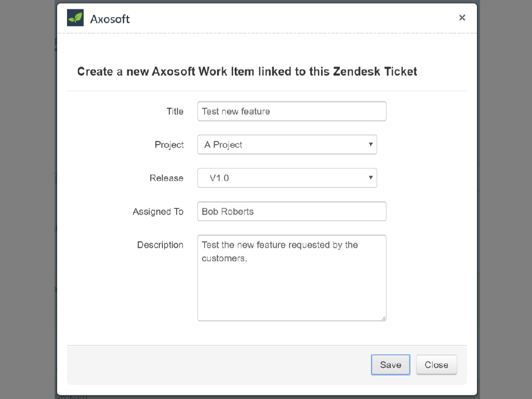Open the Release dropdown showing V1.0
Viewport: 532px width, 399px height.
(287, 178)
